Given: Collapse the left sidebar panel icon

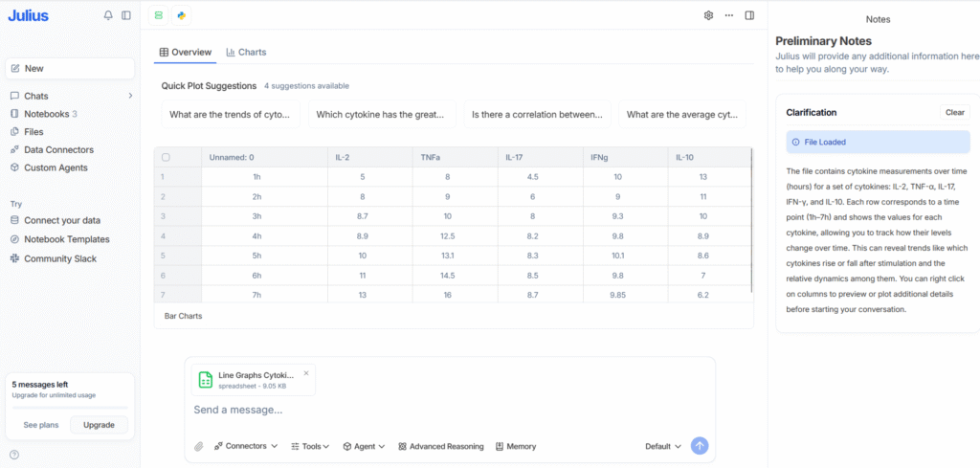Looking at the screenshot, I should pos(126,15).
